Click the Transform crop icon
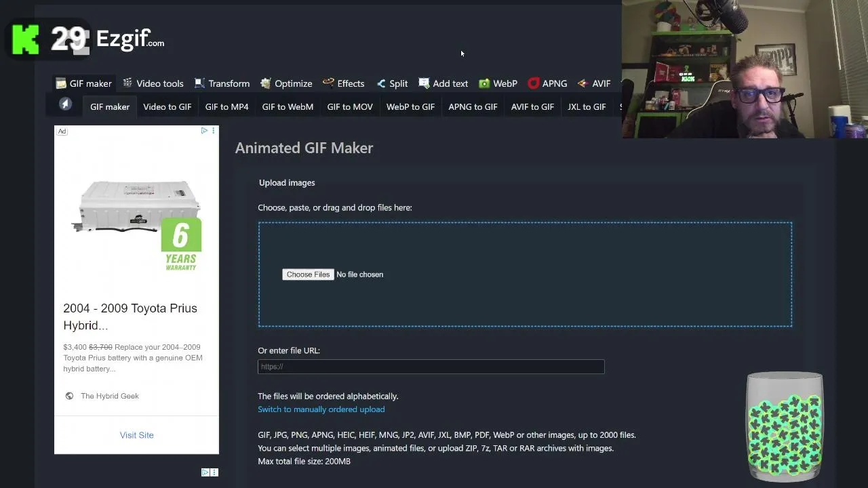 point(199,83)
